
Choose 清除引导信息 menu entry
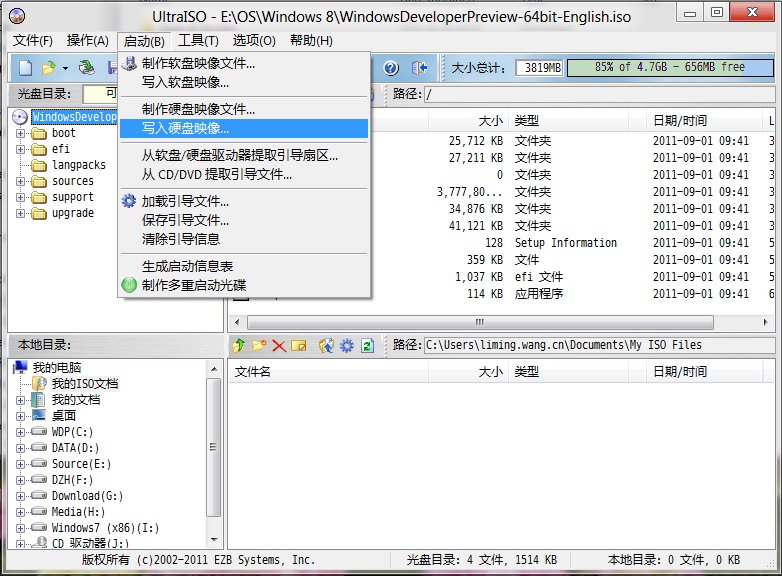tap(244, 239)
